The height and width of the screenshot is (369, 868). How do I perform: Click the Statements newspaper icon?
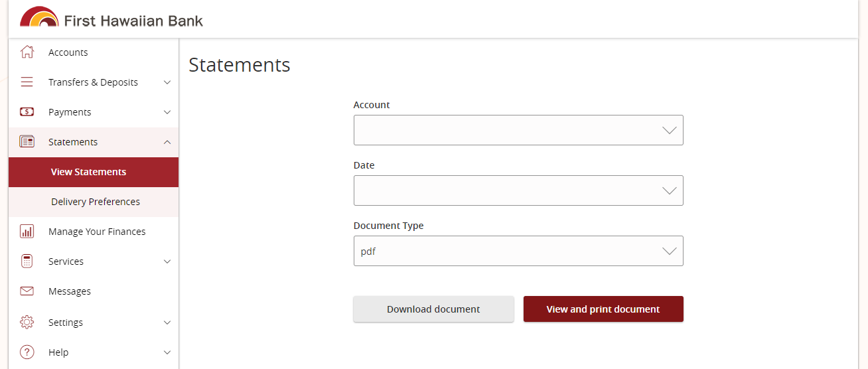pyautogui.click(x=27, y=141)
